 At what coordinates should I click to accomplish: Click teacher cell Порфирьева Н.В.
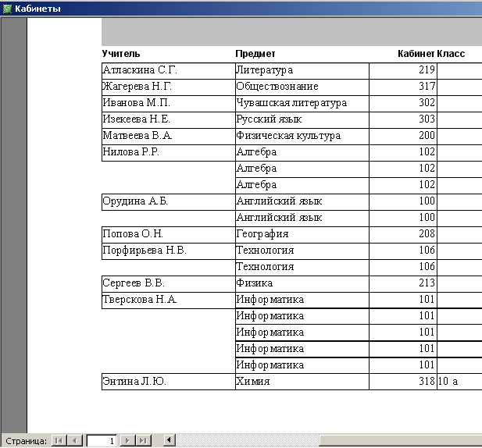click(169, 251)
